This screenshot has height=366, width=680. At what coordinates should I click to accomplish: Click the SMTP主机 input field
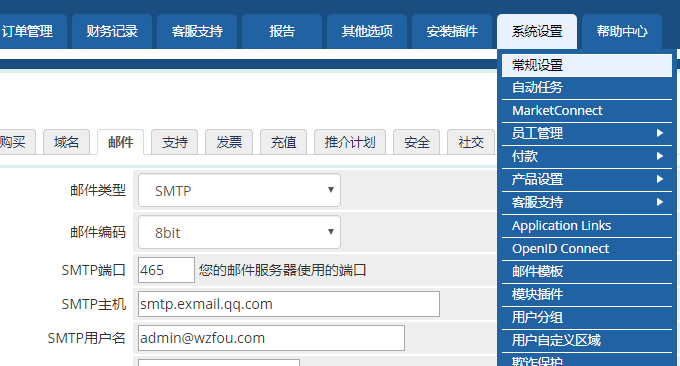[x=289, y=304]
